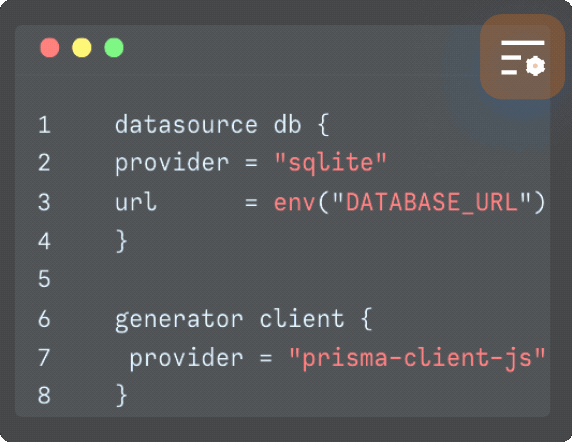
Task: Click the green maximize window dot
Action: click(114, 48)
